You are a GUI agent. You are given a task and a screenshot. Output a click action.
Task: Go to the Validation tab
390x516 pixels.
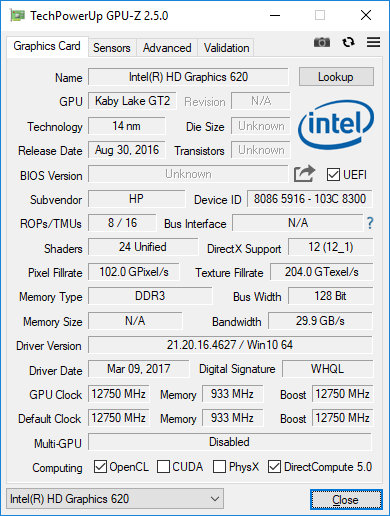[x=226, y=48]
